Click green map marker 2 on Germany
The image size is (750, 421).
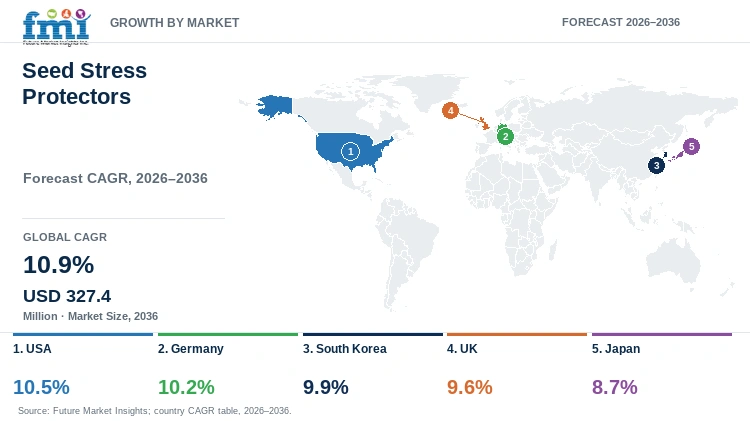(x=505, y=136)
